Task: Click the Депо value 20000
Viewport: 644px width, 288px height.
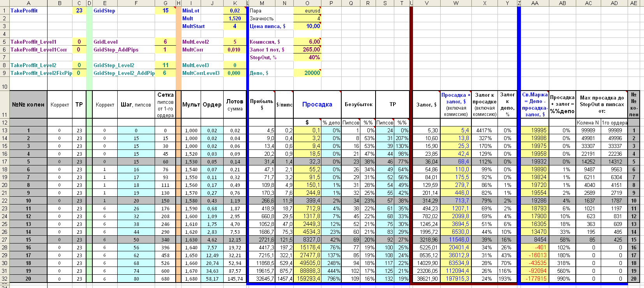Action: click(307, 73)
